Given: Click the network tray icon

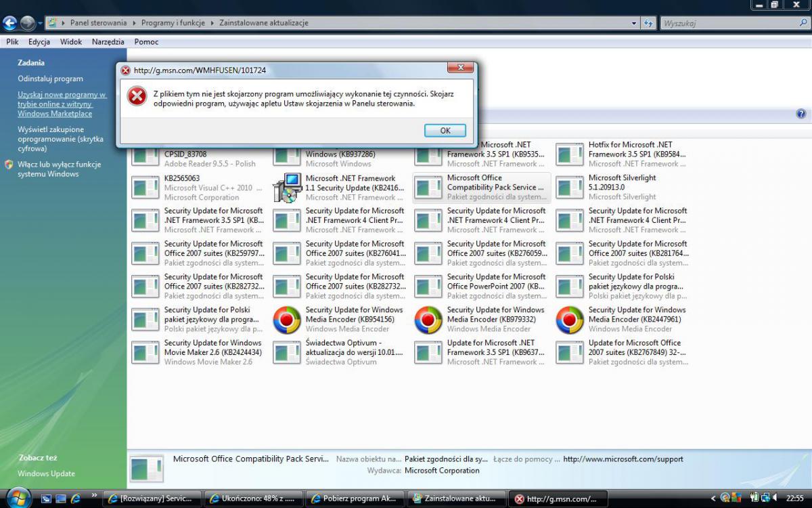Looking at the screenshot, I should point(765,498).
